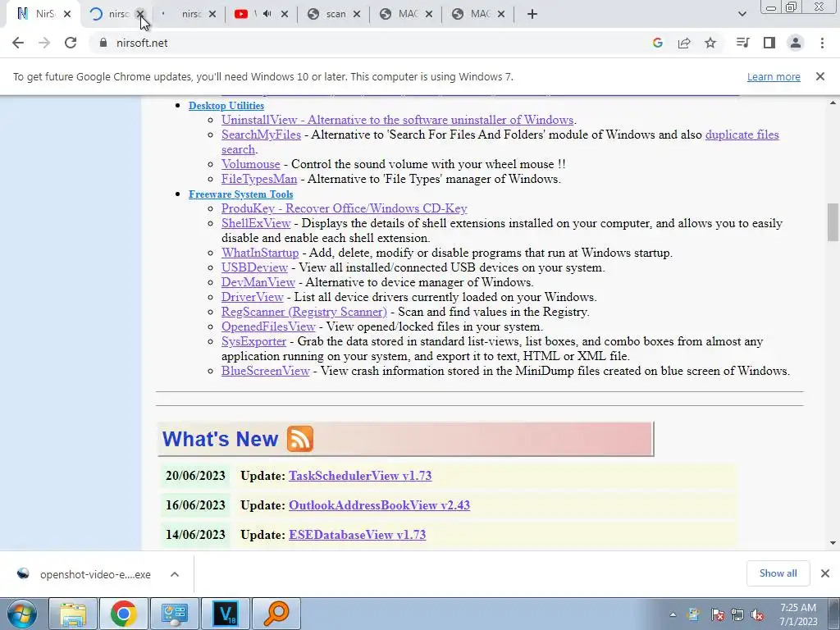
Task: Subscribe via the What's New RSS icon
Action: [300, 439]
